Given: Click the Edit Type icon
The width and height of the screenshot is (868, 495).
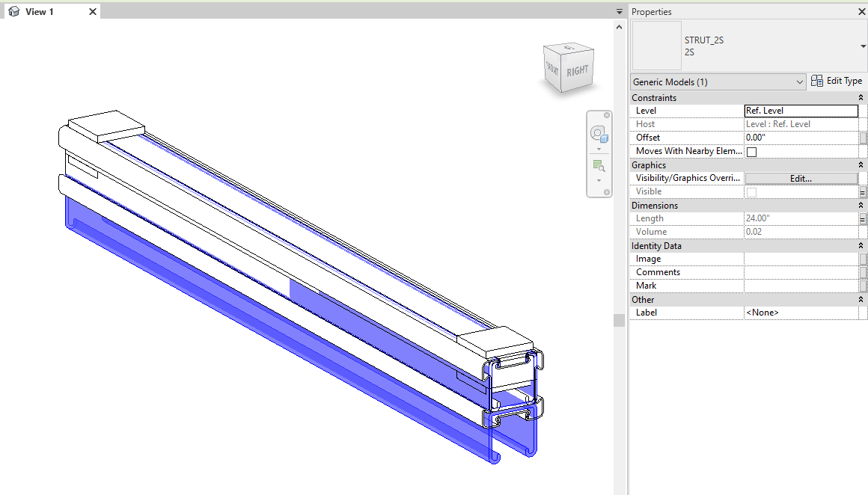Looking at the screenshot, I should [817, 81].
